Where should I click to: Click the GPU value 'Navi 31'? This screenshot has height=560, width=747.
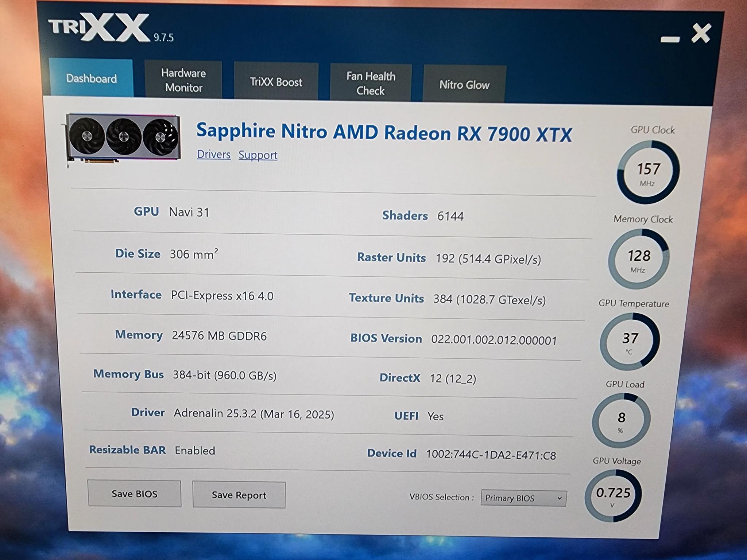click(x=189, y=212)
